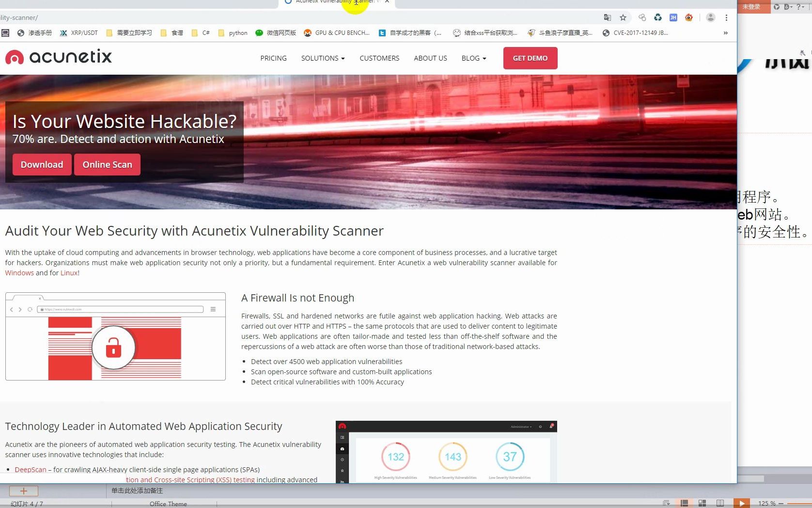
Task: Click the Download button in hero banner
Action: [42, 164]
